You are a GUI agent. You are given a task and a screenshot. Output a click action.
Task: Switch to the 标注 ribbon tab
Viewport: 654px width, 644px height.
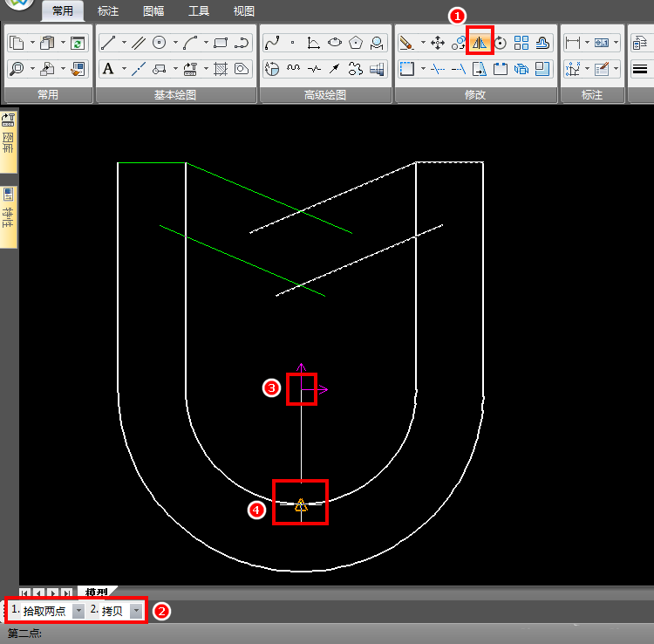[x=109, y=11]
